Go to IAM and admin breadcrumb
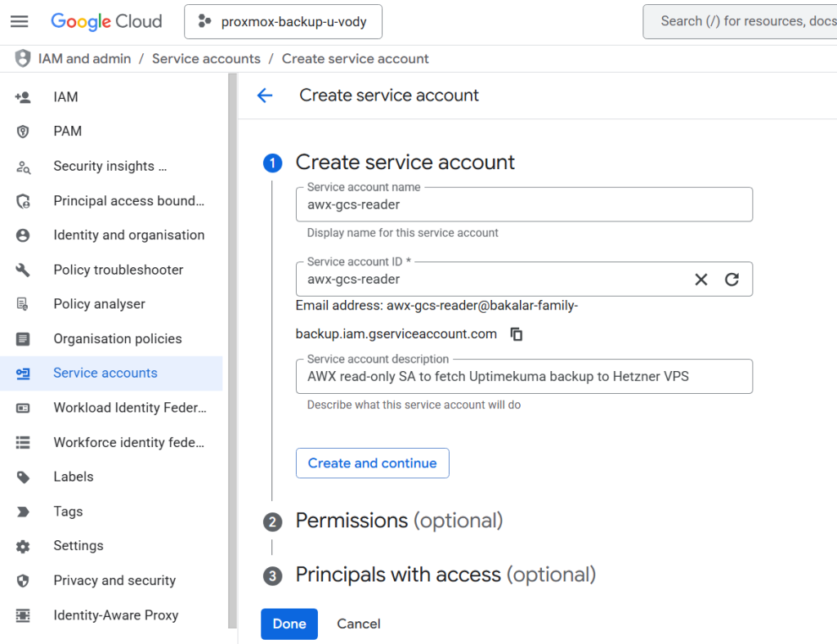This screenshot has width=837, height=644. (x=84, y=58)
